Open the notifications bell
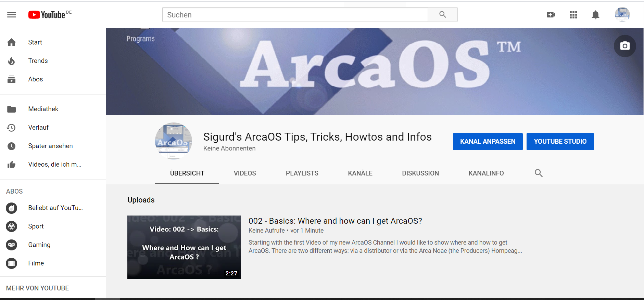 (596, 15)
